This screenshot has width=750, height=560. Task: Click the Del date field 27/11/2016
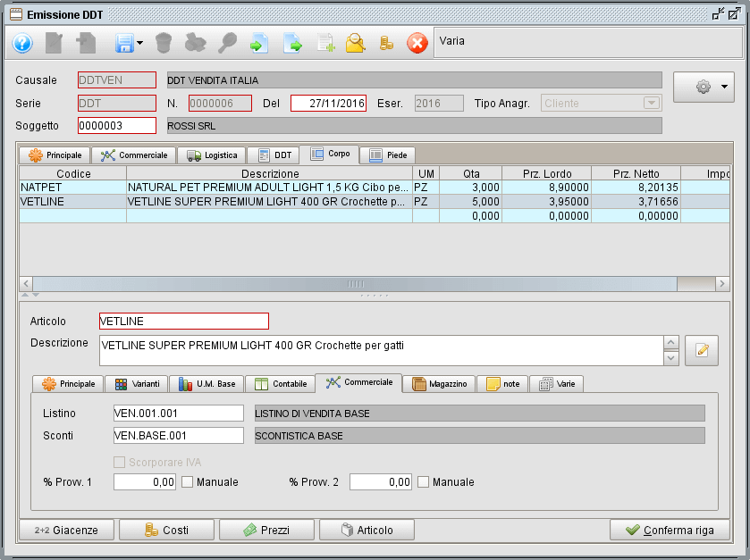[x=329, y=104]
